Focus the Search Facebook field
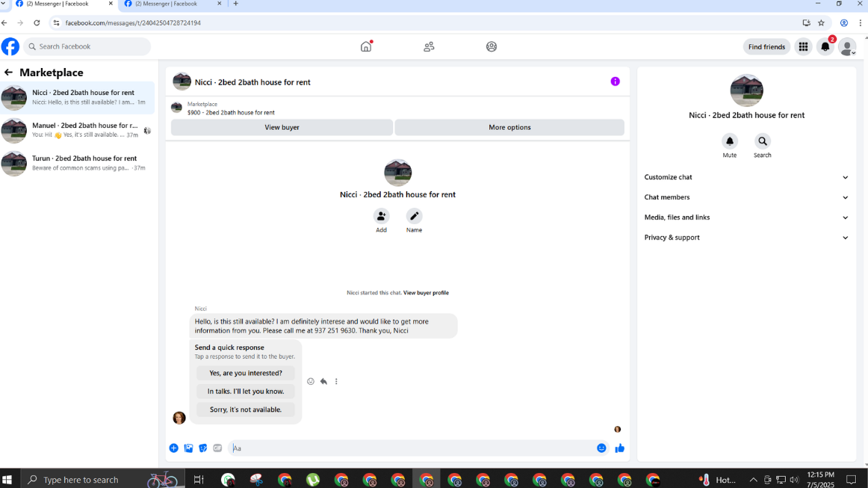 (87, 46)
